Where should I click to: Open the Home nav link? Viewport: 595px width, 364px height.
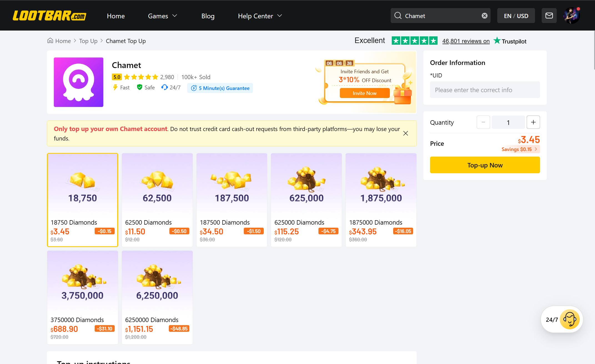tap(116, 16)
